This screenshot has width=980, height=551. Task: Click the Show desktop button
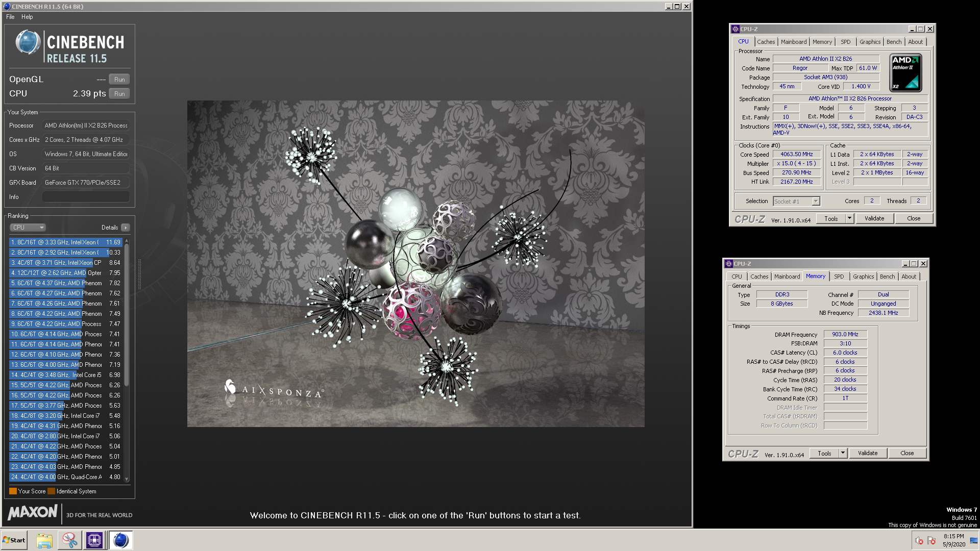(974, 540)
